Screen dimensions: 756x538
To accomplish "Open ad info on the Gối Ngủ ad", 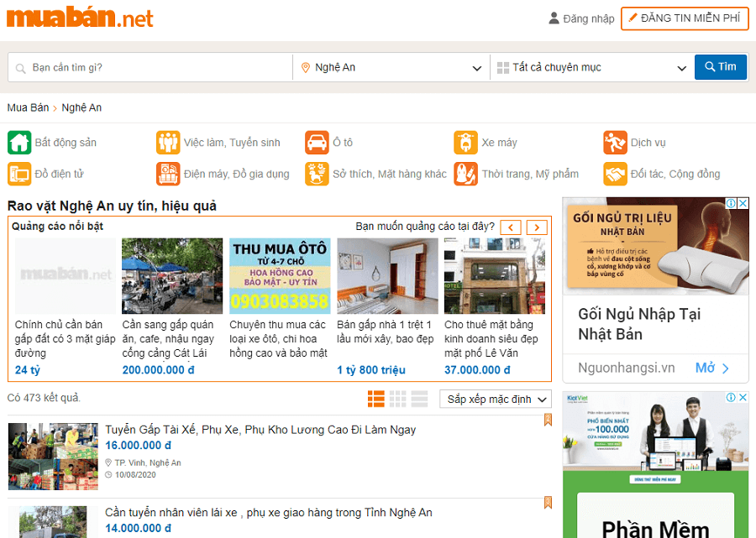I will pyautogui.click(x=731, y=203).
